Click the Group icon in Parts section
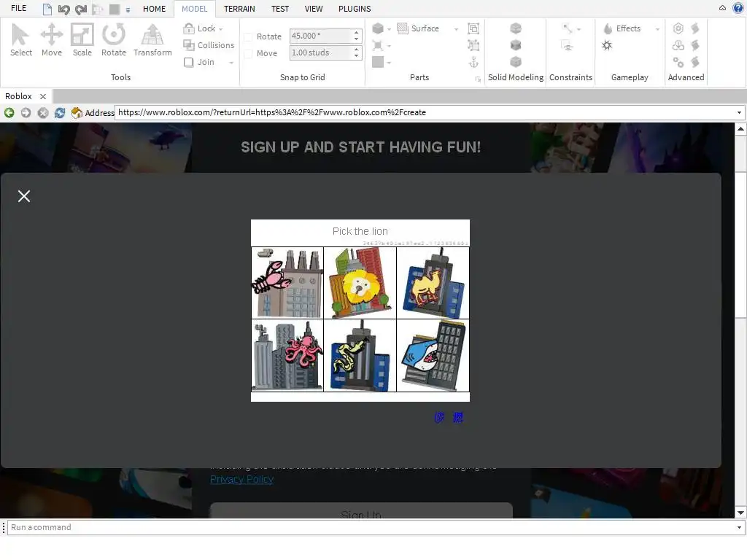Screen dimensions: 747x560 [473, 28]
